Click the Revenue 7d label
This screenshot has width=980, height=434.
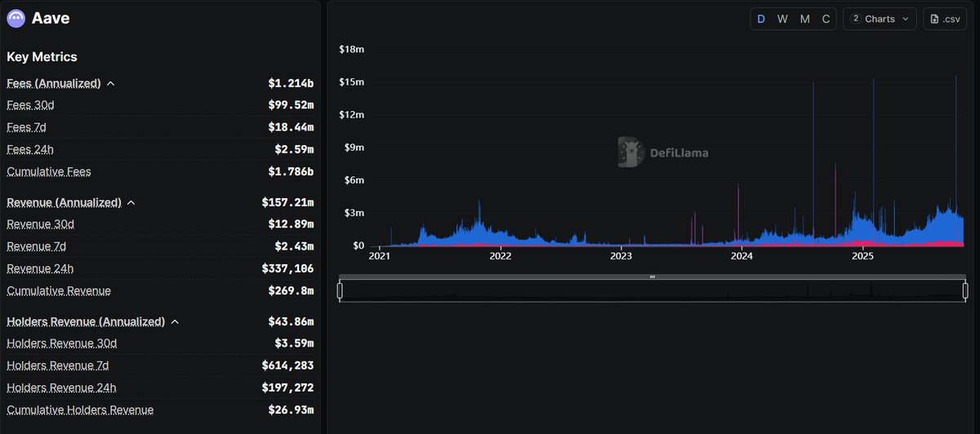[x=38, y=246]
